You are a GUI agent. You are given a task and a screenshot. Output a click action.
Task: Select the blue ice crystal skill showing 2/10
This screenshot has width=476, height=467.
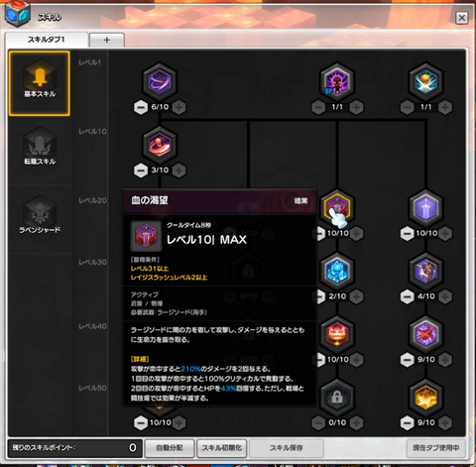pyautogui.click(x=337, y=271)
